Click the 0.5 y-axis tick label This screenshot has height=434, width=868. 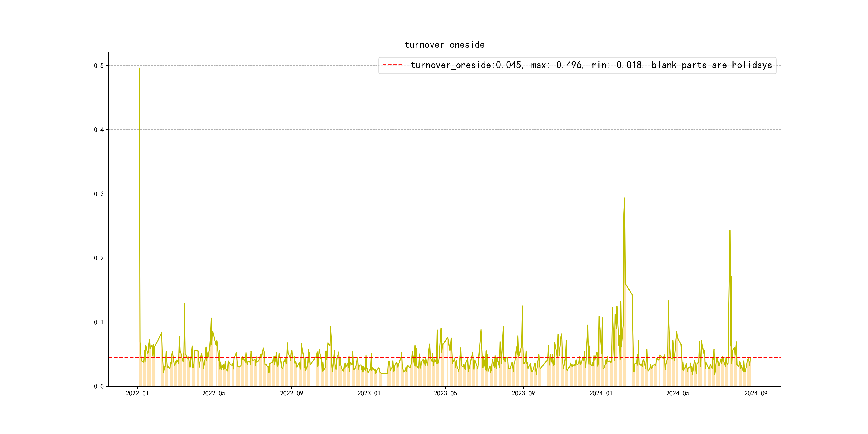[x=99, y=66]
